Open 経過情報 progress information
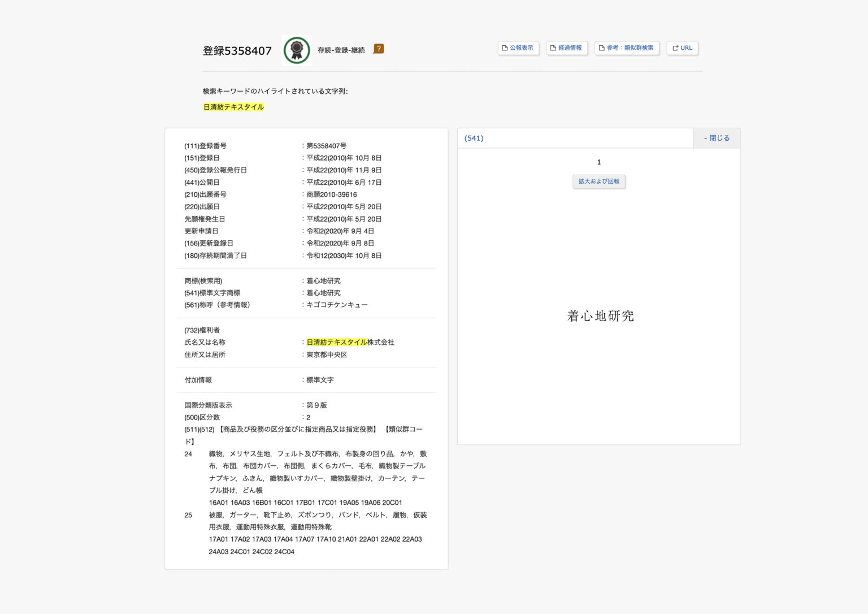The height and width of the screenshot is (614, 868). (x=567, y=48)
